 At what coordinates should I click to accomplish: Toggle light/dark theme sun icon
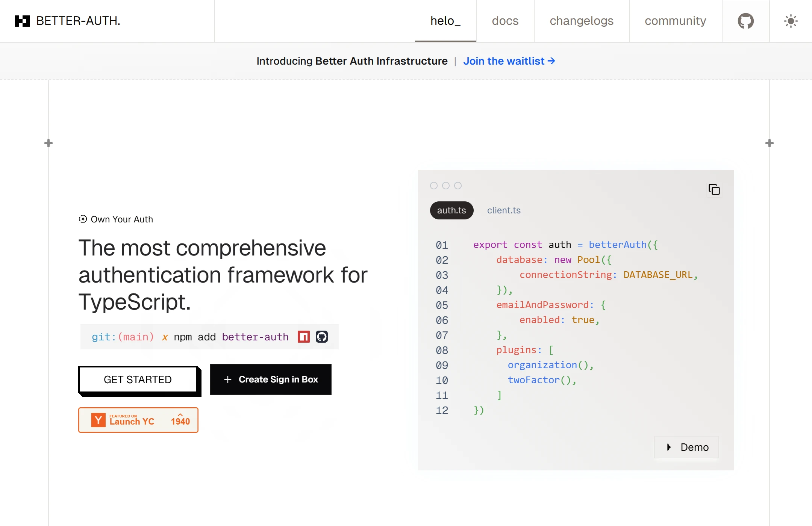coord(791,21)
